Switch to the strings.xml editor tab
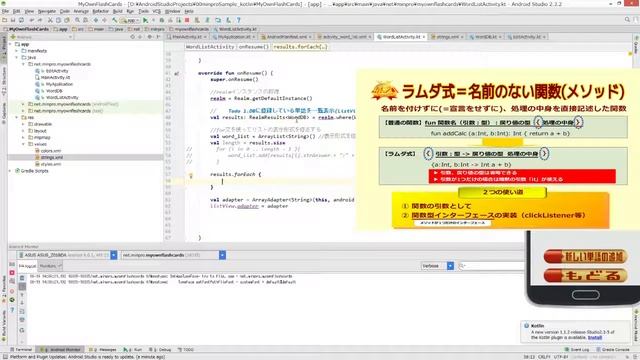 click(x=447, y=37)
